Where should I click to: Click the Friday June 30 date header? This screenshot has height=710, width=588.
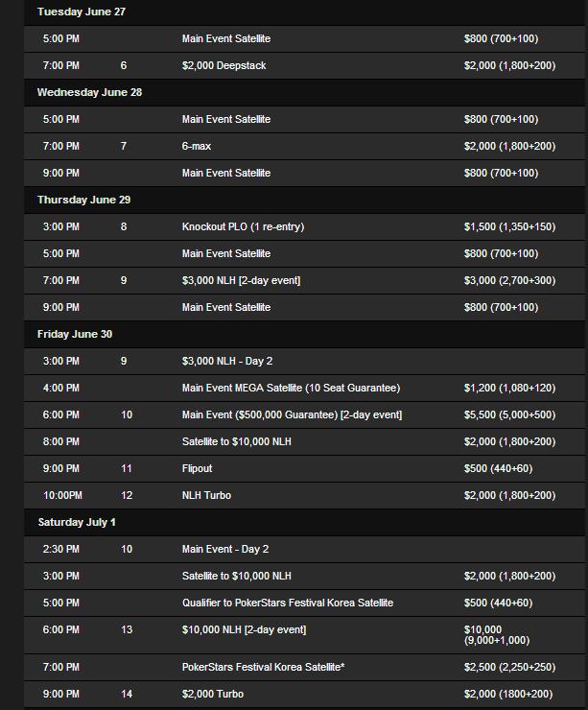pyautogui.click(x=74, y=334)
